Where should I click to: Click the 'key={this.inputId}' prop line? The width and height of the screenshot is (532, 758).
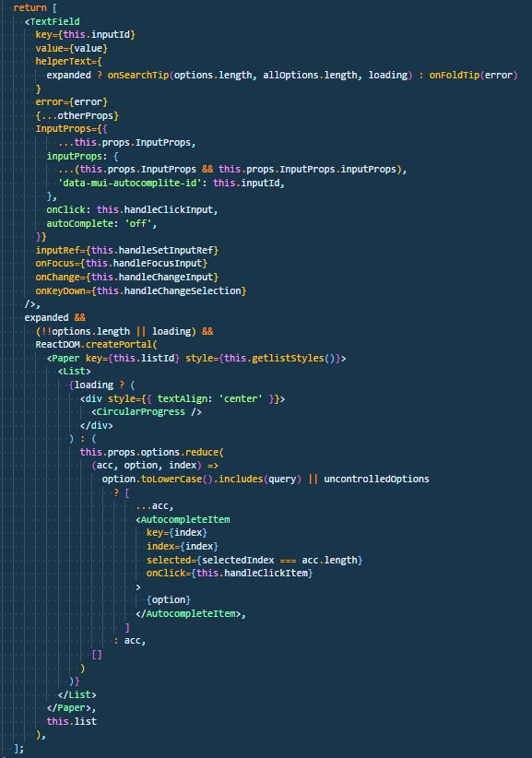tap(85, 34)
